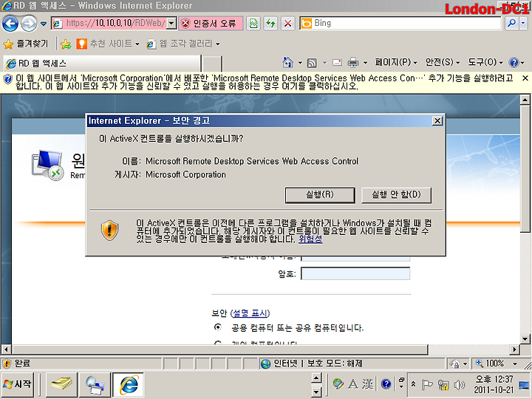Image resolution: width=532 pixels, height=399 pixels.
Task: Click the Internet Explorer taskbar icon
Action: click(x=129, y=384)
